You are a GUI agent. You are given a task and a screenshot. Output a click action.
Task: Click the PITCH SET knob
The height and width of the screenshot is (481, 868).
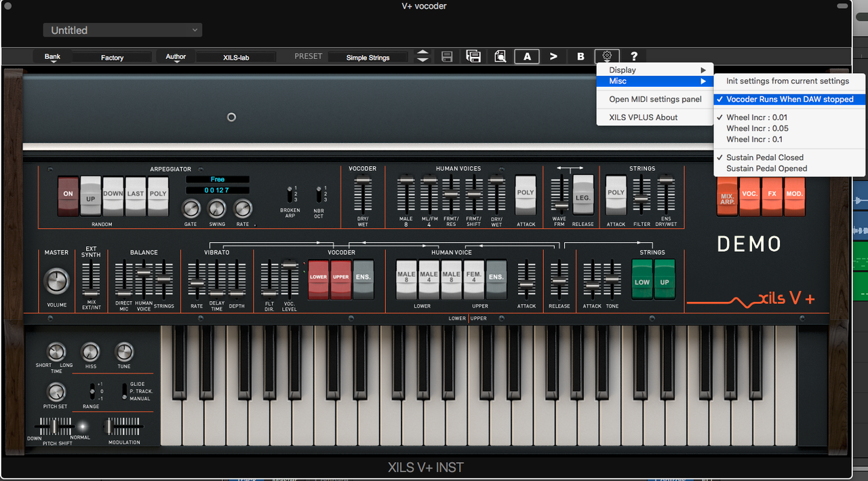(56, 392)
